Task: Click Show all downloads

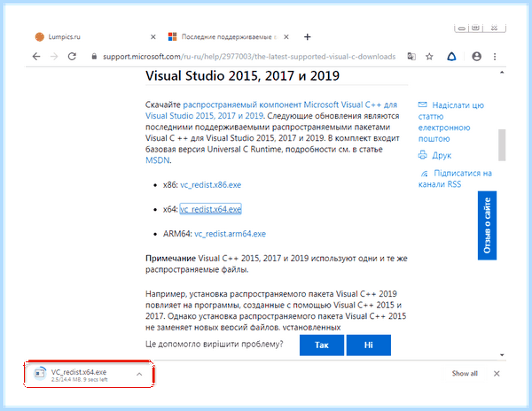Action: pyautogui.click(x=465, y=374)
